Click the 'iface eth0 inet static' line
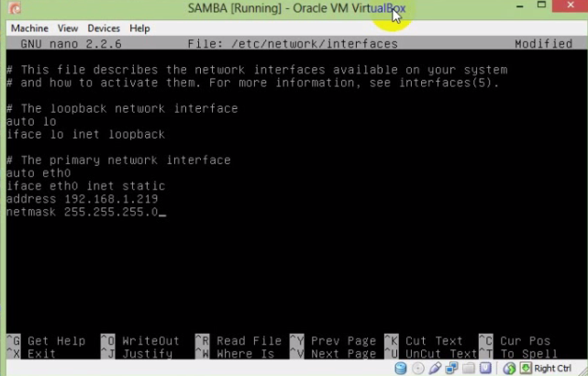Image resolution: width=588 pixels, height=376 pixels. (86, 186)
